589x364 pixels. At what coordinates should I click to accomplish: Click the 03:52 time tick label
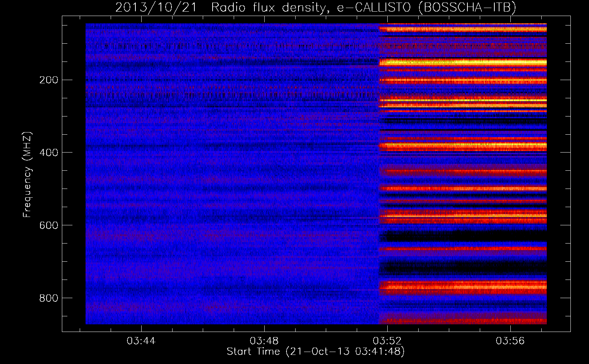pyautogui.click(x=387, y=341)
